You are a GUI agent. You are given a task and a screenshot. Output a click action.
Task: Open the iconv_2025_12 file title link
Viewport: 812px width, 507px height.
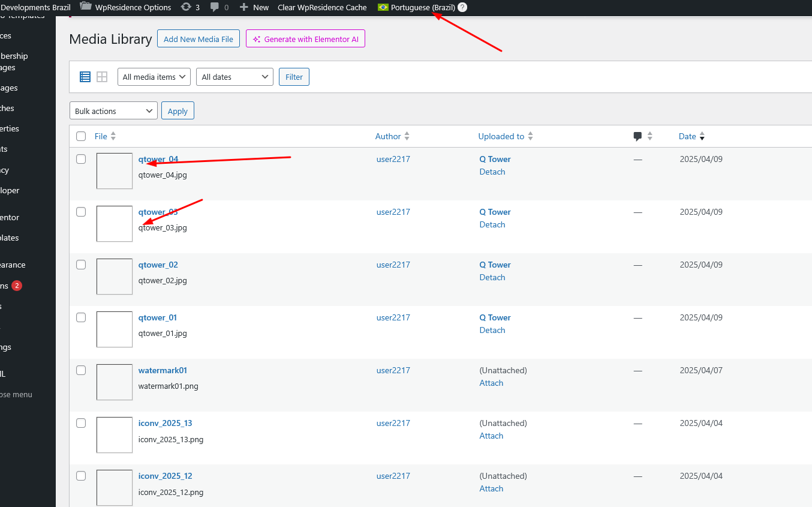tap(166, 476)
